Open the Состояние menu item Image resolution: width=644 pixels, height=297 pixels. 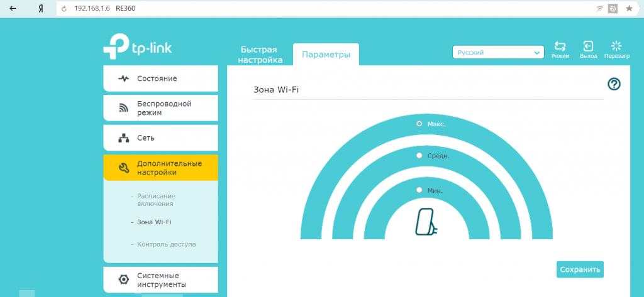161,78
